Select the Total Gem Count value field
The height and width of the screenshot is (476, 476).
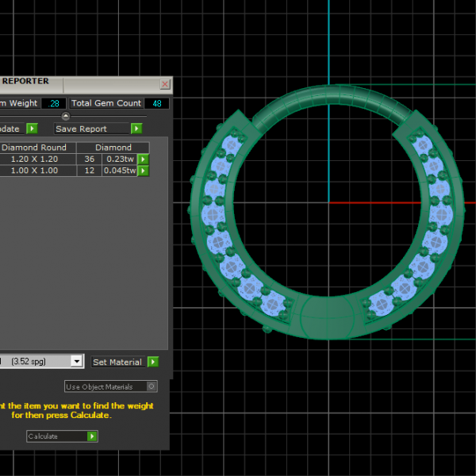(156, 103)
